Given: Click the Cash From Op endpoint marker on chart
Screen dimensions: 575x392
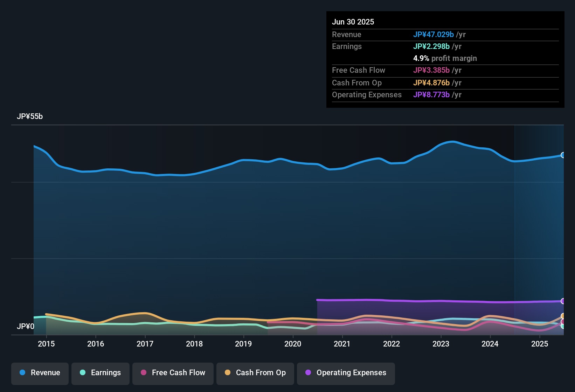Looking at the screenshot, I should 562,316.
